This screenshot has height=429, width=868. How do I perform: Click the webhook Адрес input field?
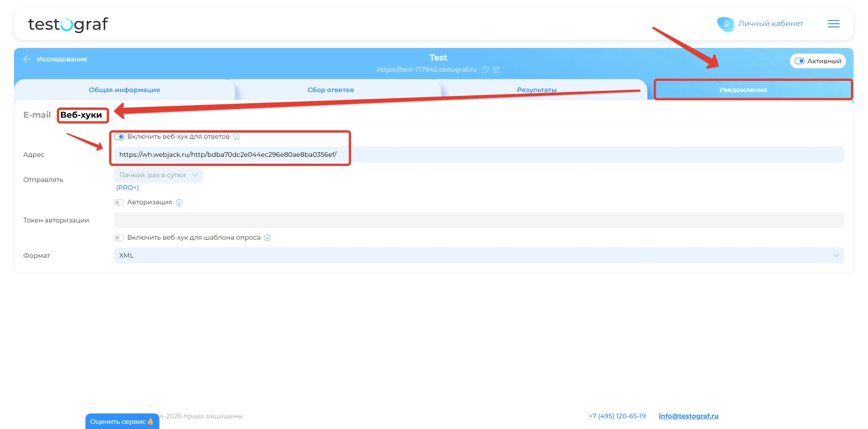[x=479, y=154]
